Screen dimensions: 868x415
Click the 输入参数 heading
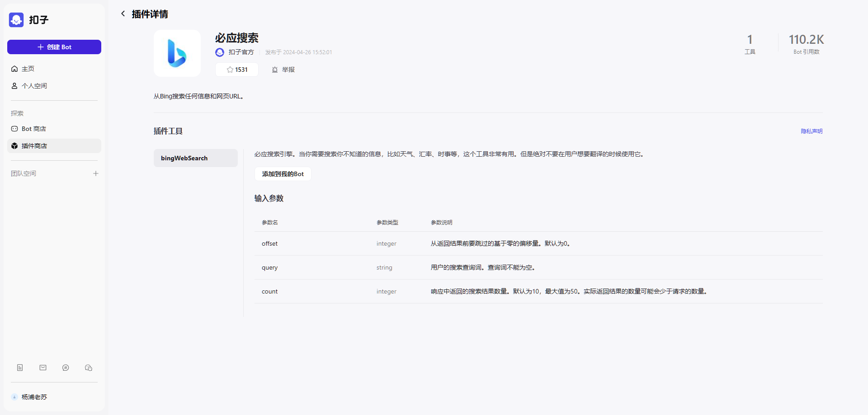[x=269, y=198]
